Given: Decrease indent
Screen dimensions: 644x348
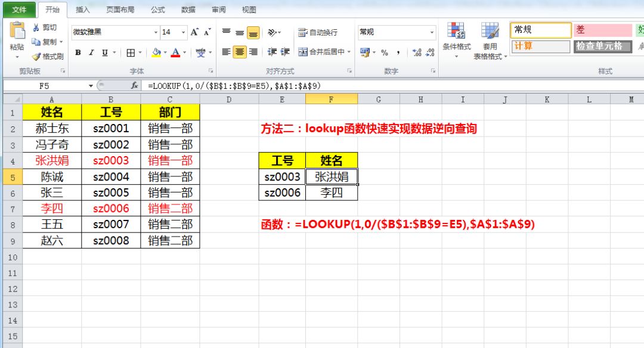Looking at the screenshot, I should tap(272, 52).
